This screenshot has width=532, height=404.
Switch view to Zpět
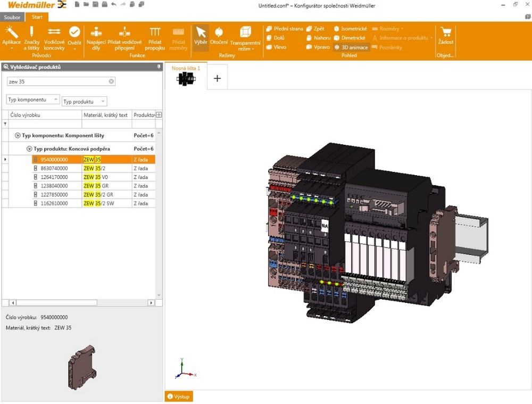[x=315, y=29]
